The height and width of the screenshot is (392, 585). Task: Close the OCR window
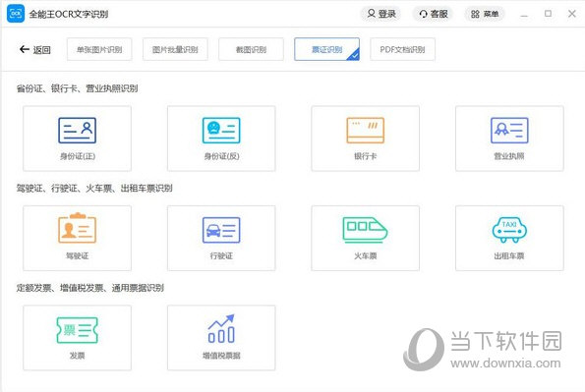pyautogui.click(x=572, y=14)
